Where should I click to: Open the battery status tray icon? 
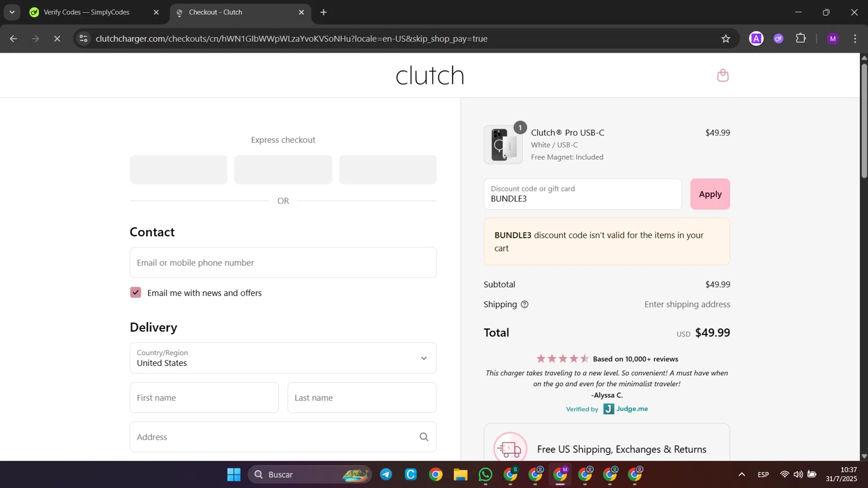(812, 475)
